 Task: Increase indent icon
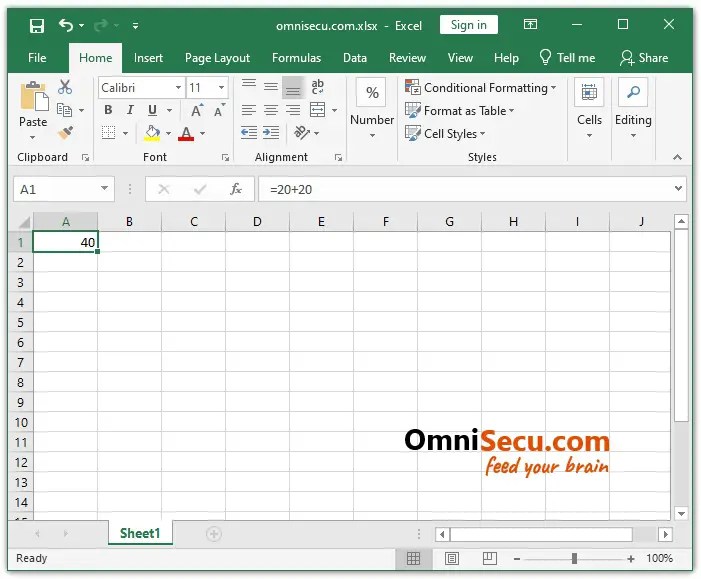[x=271, y=133]
